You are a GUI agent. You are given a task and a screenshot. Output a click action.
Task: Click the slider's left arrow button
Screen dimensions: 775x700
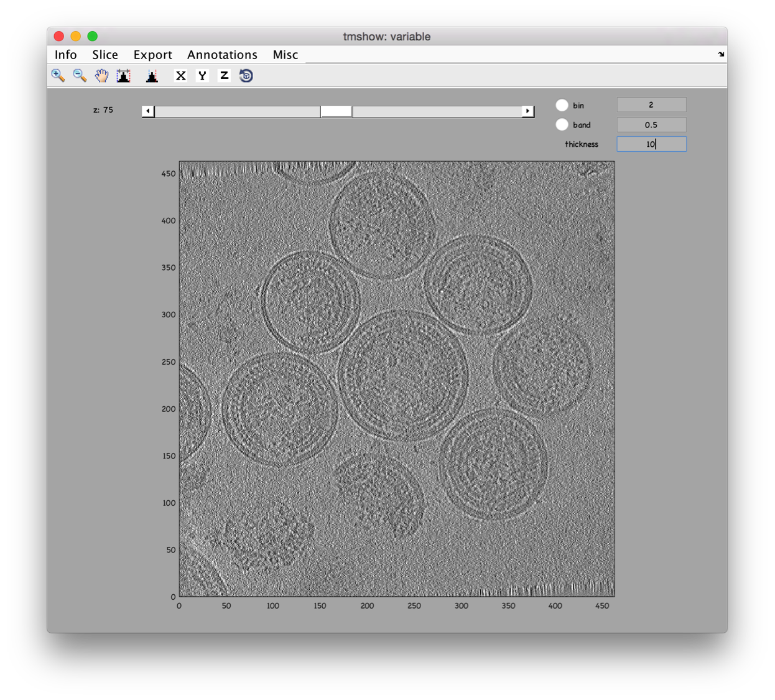click(x=148, y=111)
